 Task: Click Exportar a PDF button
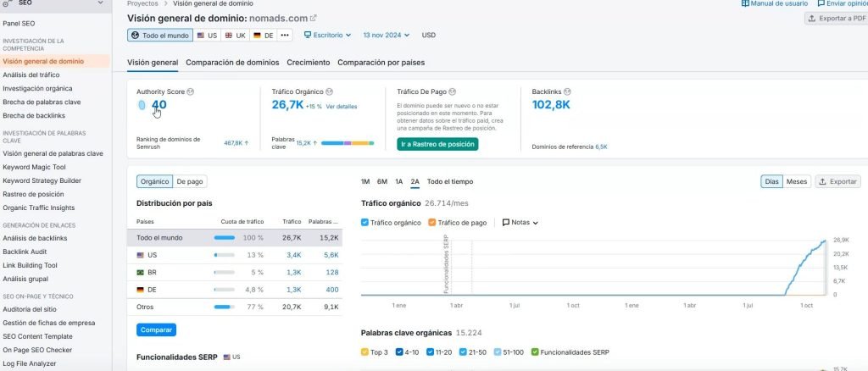click(x=837, y=19)
